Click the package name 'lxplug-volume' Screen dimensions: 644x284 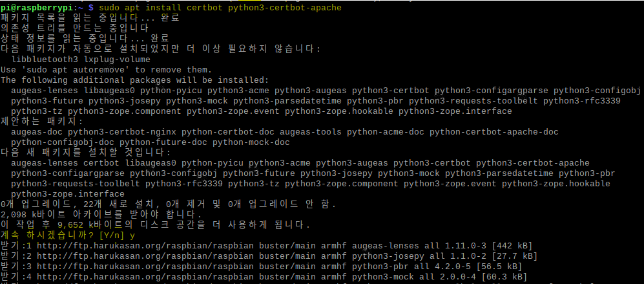[117, 60]
